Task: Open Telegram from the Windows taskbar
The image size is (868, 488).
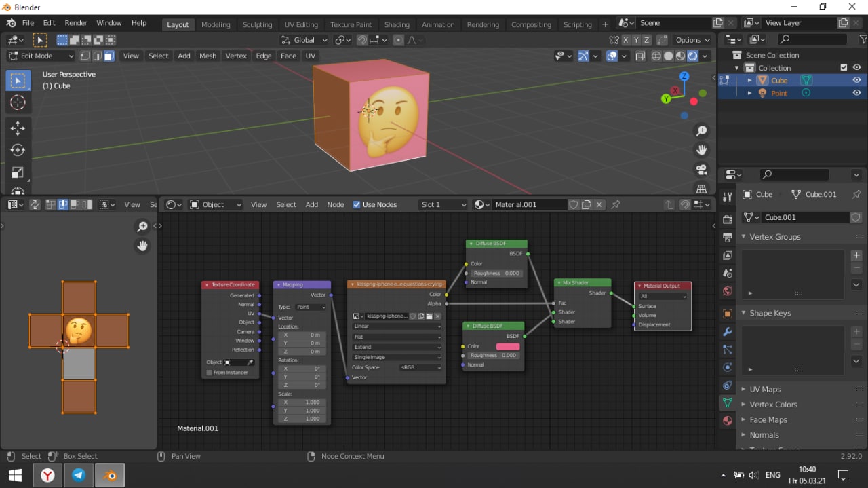Action: coord(79,475)
